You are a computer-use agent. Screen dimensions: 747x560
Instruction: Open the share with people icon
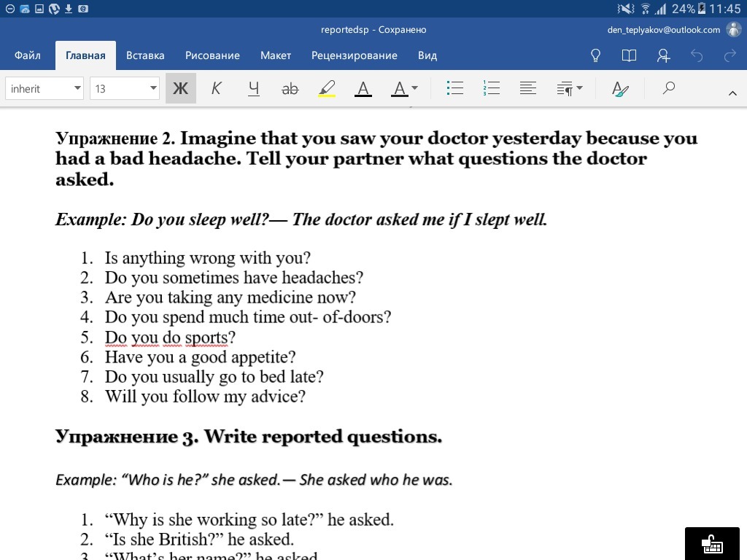tap(663, 55)
